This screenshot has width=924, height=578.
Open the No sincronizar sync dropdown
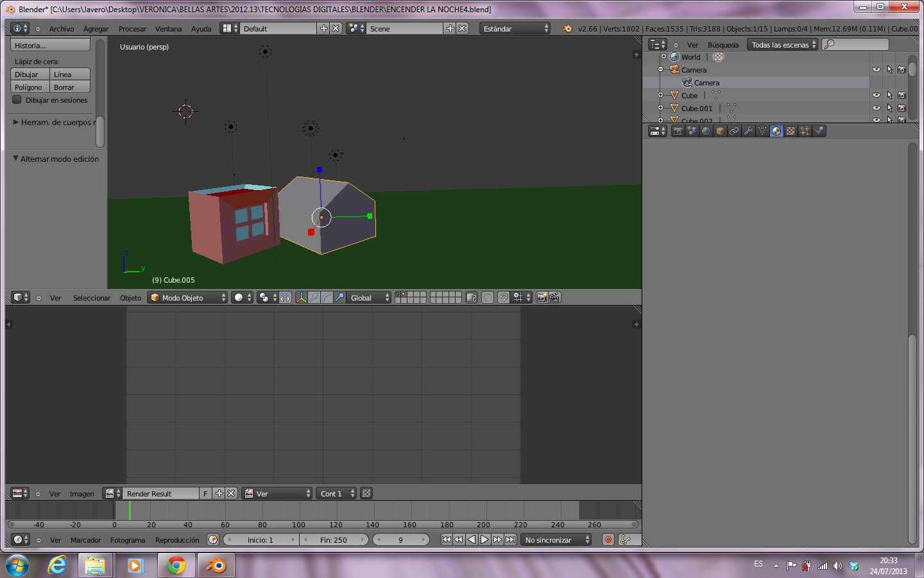(556, 539)
